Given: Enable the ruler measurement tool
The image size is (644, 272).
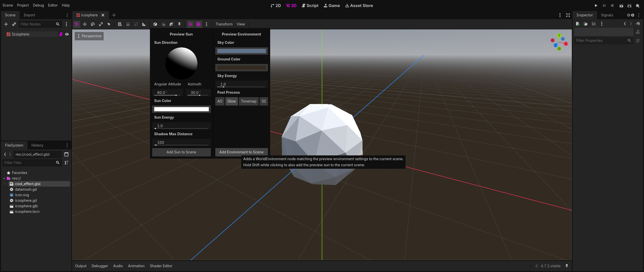Looking at the screenshot, I should click(144, 24).
